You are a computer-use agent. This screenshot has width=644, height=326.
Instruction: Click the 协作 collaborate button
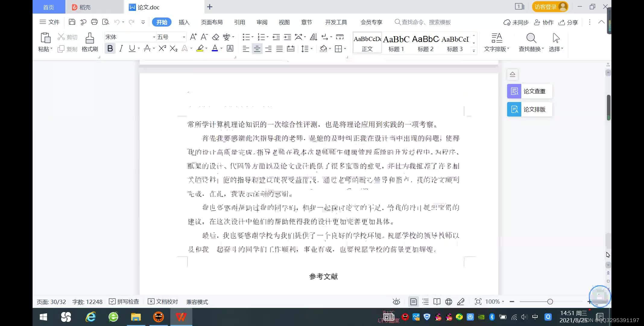(544, 22)
